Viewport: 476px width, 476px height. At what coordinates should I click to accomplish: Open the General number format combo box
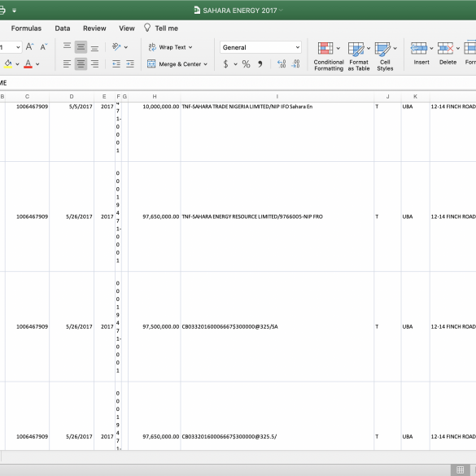point(260,47)
